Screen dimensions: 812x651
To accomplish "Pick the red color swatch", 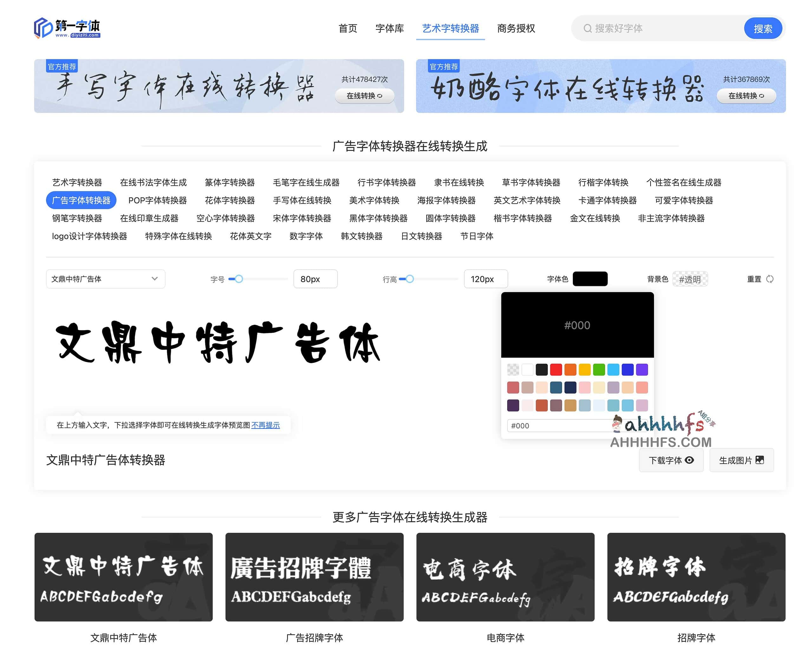I will [x=556, y=369].
